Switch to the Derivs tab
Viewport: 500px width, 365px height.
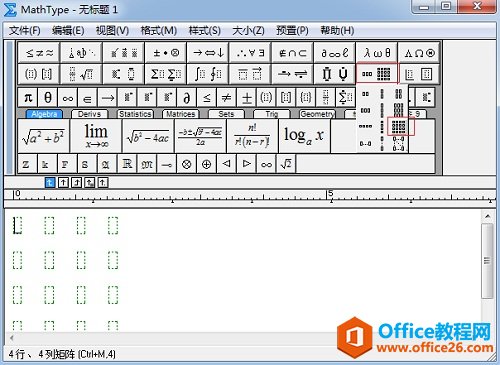click(x=89, y=114)
